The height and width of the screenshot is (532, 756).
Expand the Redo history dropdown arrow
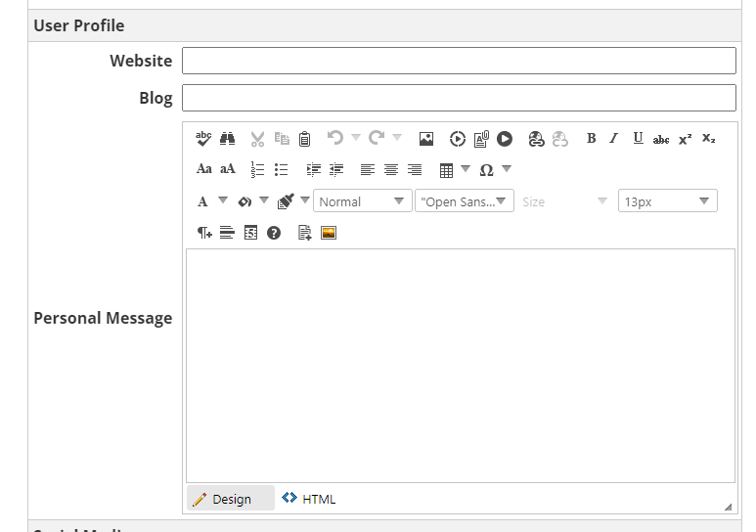tap(397, 138)
